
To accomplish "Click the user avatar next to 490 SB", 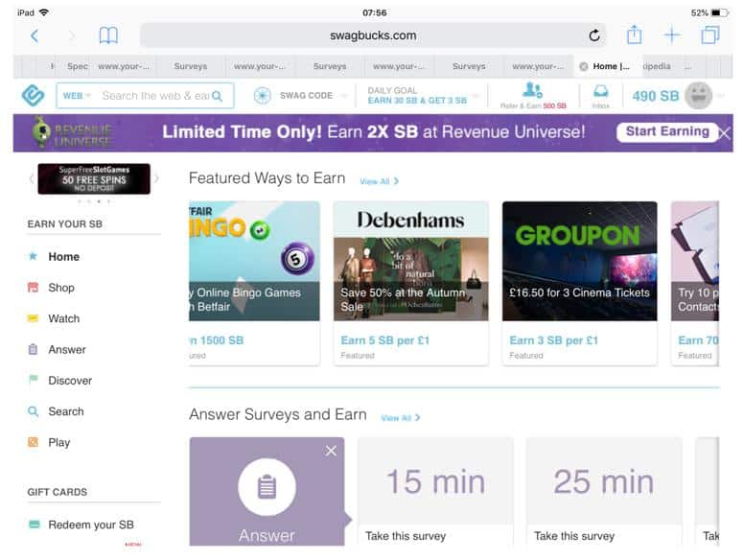I will pyautogui.click(x=698, y=96).
